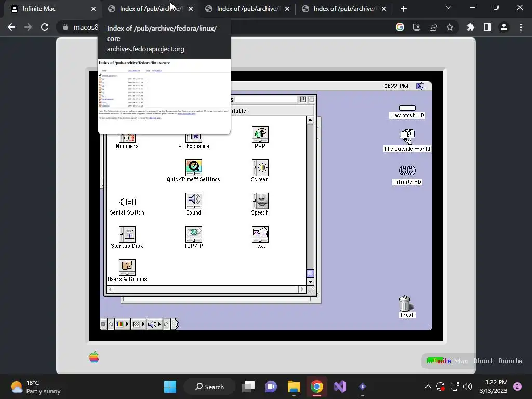This screenshot has height=399, width=532.
Task: Open the Chrome profile menu
Action: (504, 27)
